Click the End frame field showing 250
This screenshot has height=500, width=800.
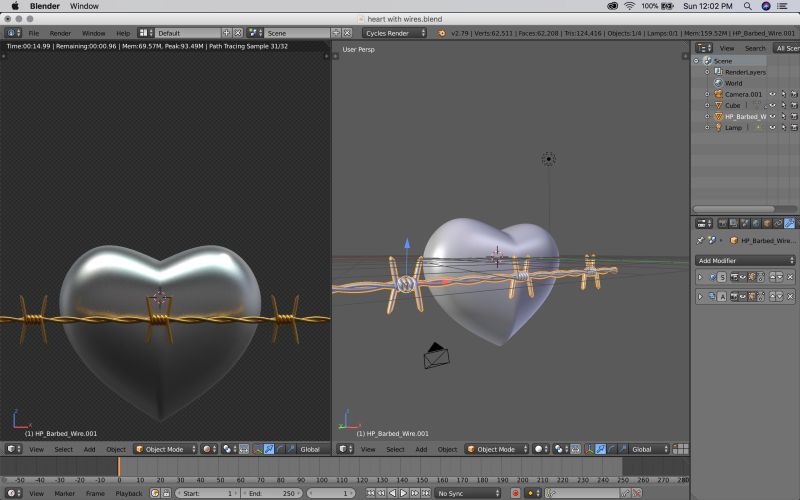pyautogui.click(x=272, y=493)
